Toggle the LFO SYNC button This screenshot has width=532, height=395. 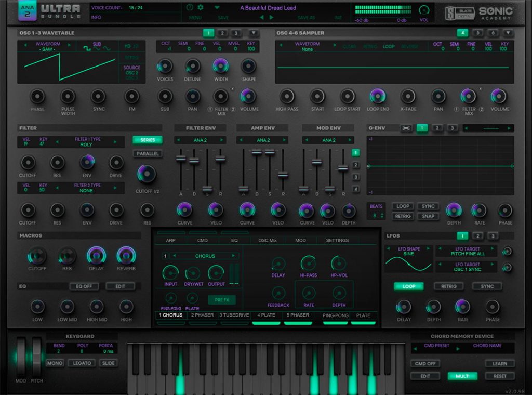(x=487, y=286)
